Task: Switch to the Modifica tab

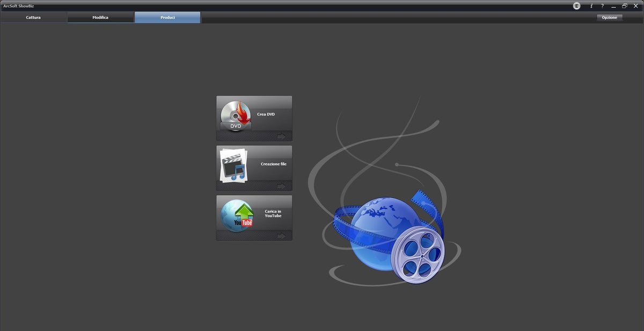Action: (100, 17)
